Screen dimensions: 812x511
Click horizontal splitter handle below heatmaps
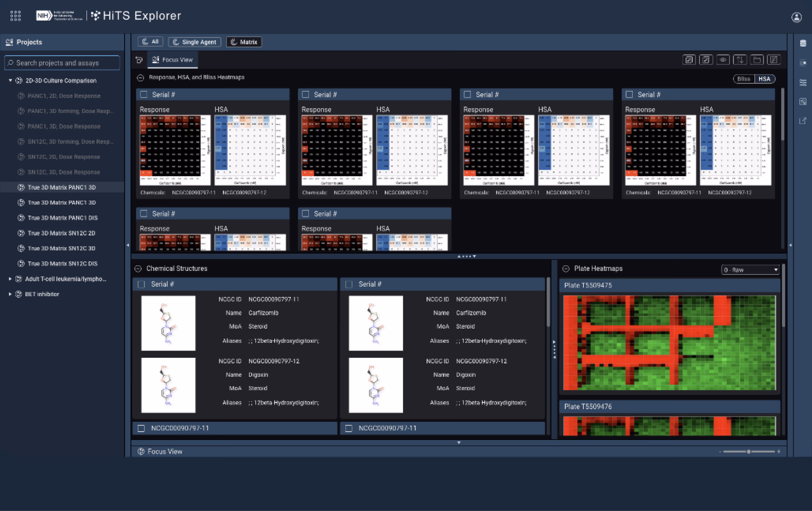click(466, 256)
